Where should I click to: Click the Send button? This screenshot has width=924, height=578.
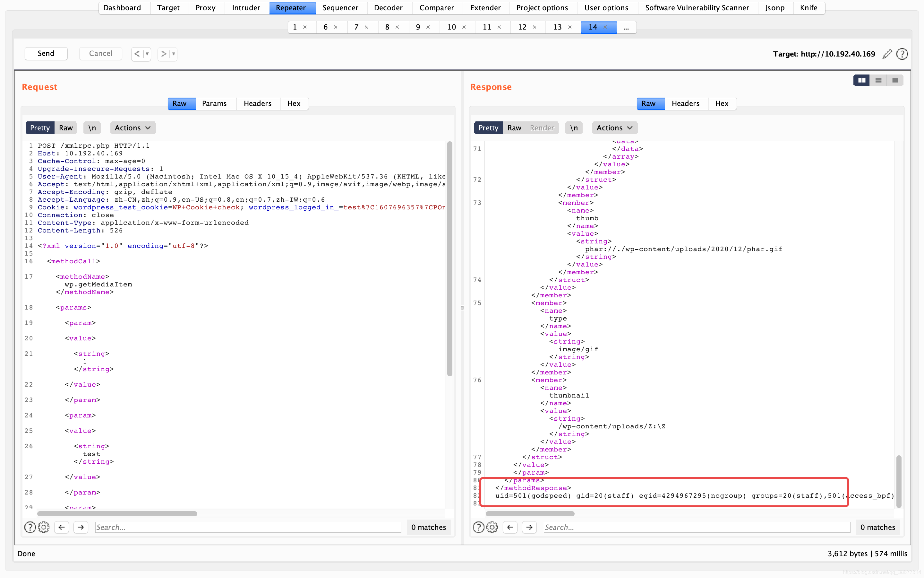[x=46, y=54]
